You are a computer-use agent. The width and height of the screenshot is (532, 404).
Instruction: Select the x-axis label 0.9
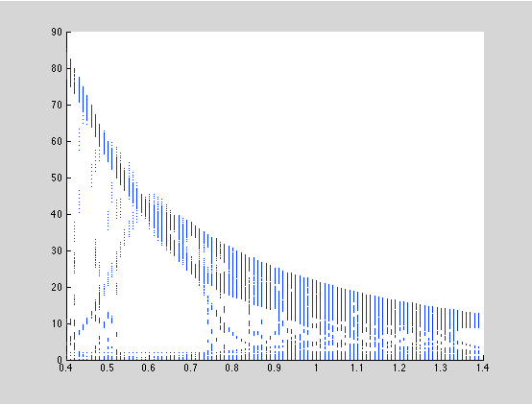[x=274, y=368]
